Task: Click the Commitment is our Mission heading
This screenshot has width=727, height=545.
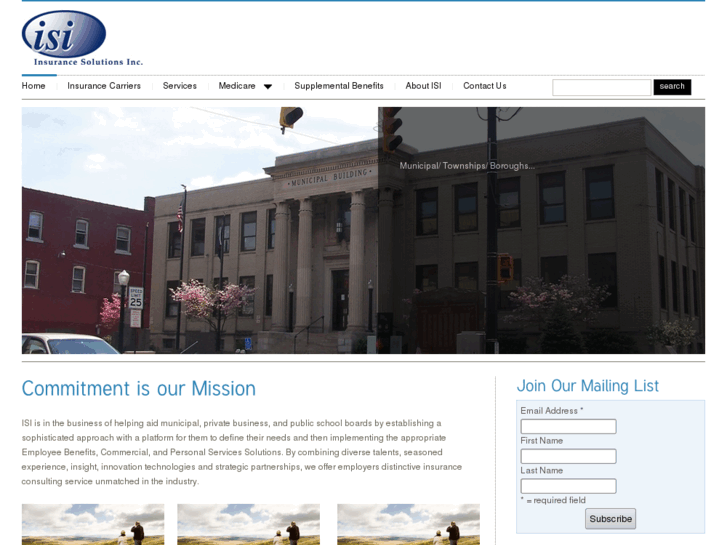Action: (139, 389)
